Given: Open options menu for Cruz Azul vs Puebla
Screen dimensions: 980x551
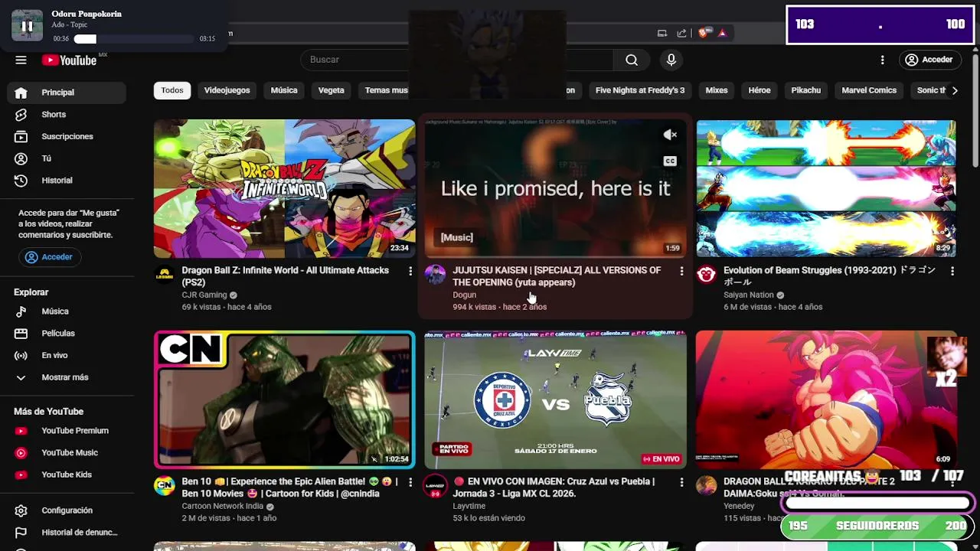Looking at the screenshot, I should point(681,482).
